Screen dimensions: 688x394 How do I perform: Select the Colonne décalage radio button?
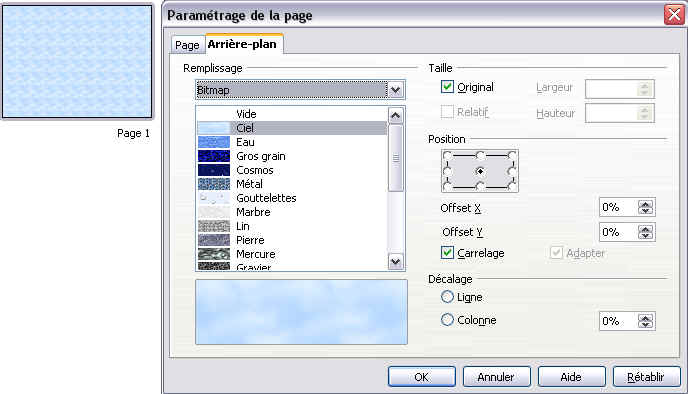[x=447, y=320]
